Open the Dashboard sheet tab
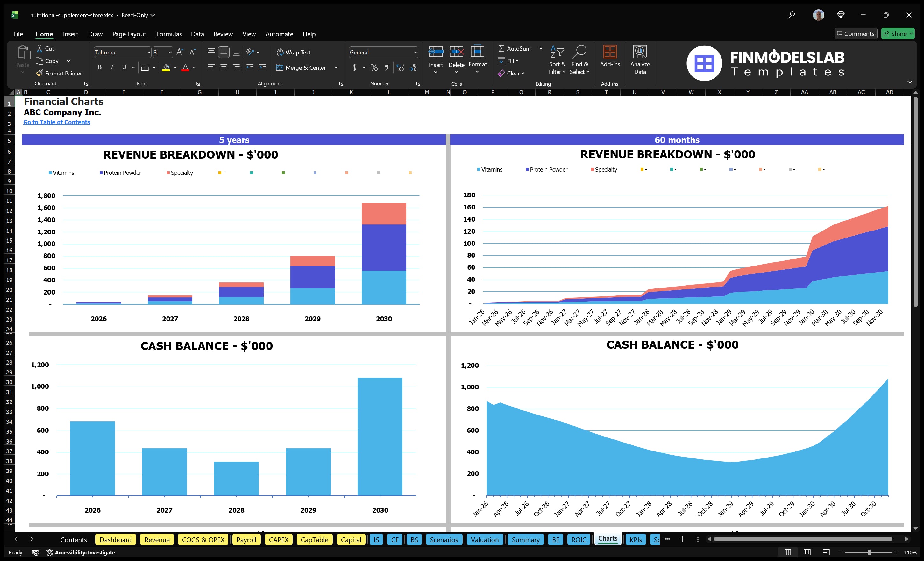This screenshot has height=561, width=924. point(116,540)
